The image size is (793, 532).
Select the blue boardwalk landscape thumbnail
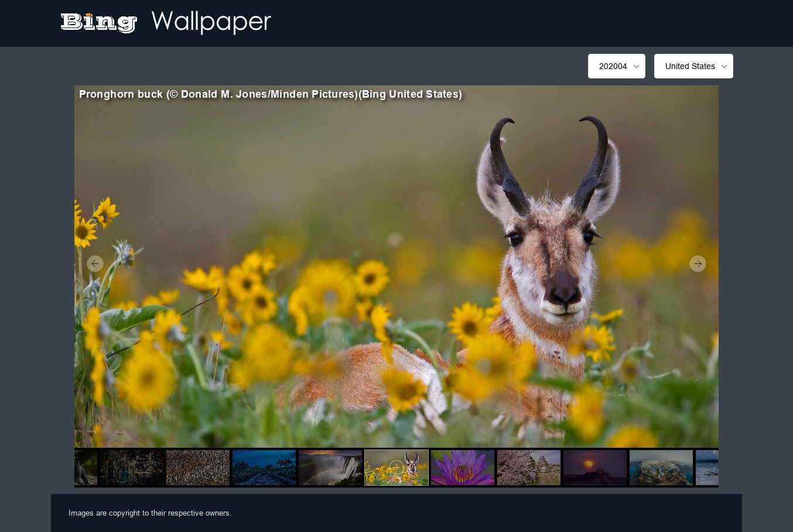click(x=264, y=468)
